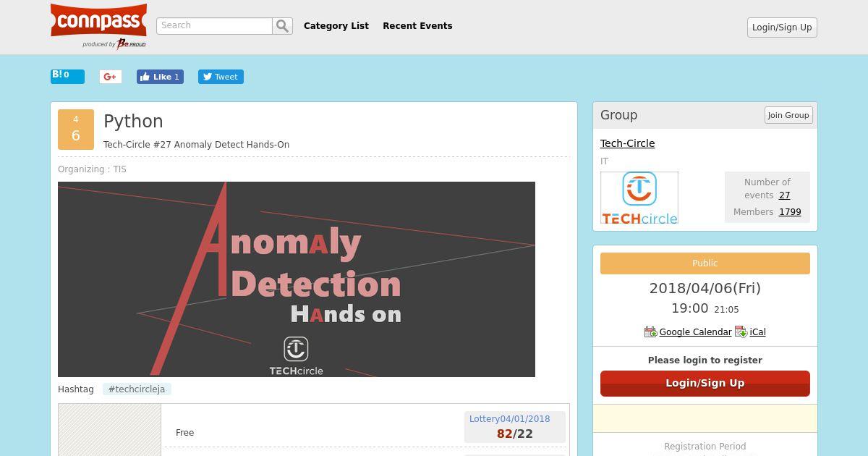Click the Organizing : TIS text
This screenshot has height=456, width=868.
tap(92, 169)
